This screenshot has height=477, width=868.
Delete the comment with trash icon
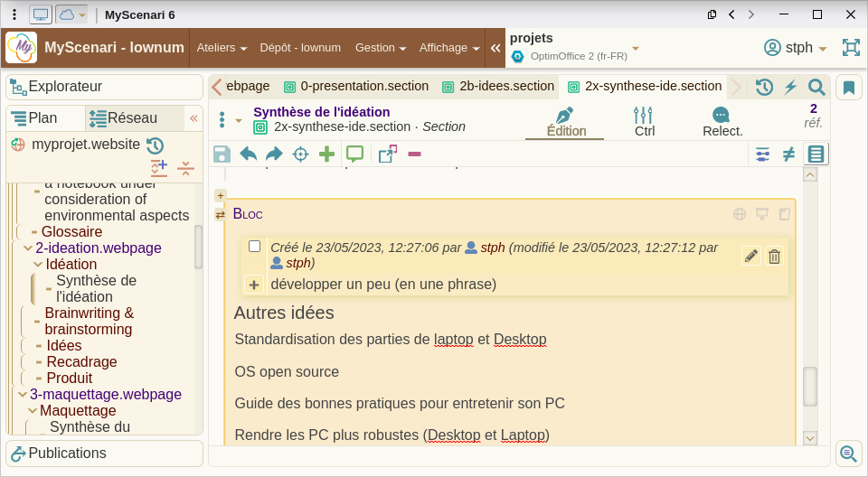774,256
